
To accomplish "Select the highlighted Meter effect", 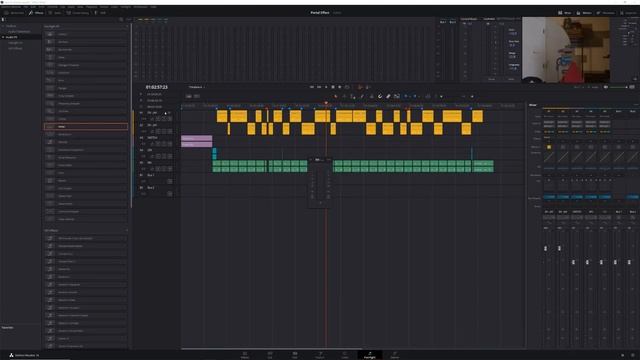I will pyautogui.click(x=86, y=127).
